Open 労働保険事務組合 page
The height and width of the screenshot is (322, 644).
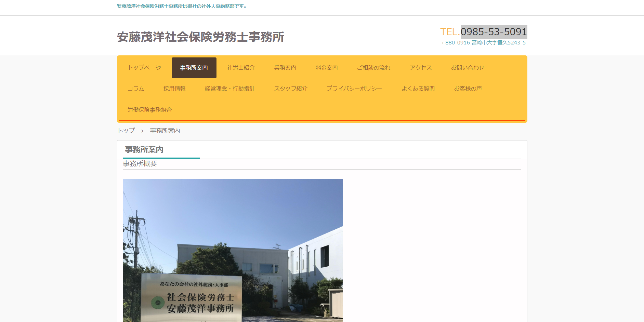pos(149,110)
